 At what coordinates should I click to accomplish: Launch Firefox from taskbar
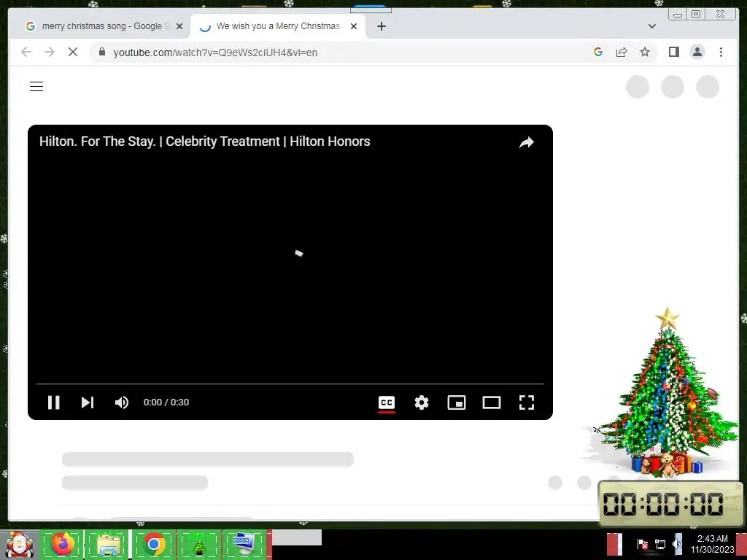tap(62, 544)
